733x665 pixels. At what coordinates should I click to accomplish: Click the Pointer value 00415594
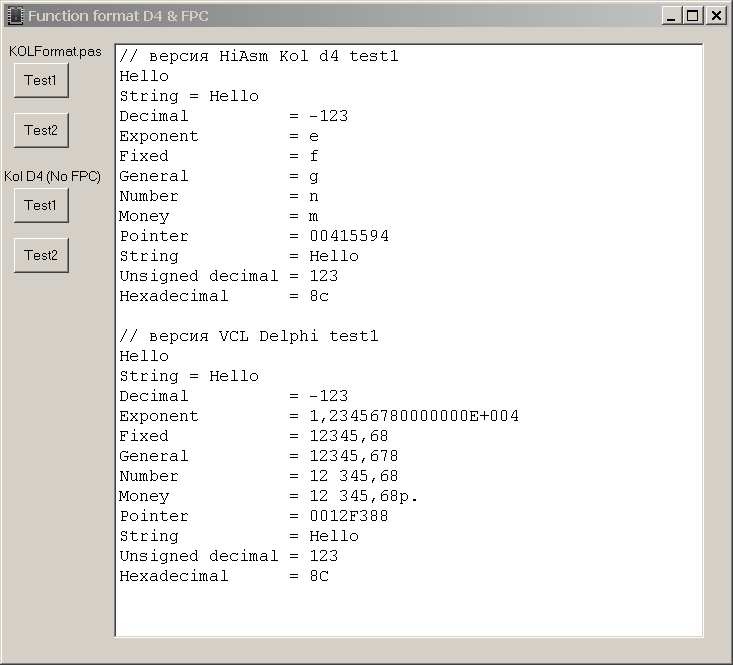[x=349, y=236]
